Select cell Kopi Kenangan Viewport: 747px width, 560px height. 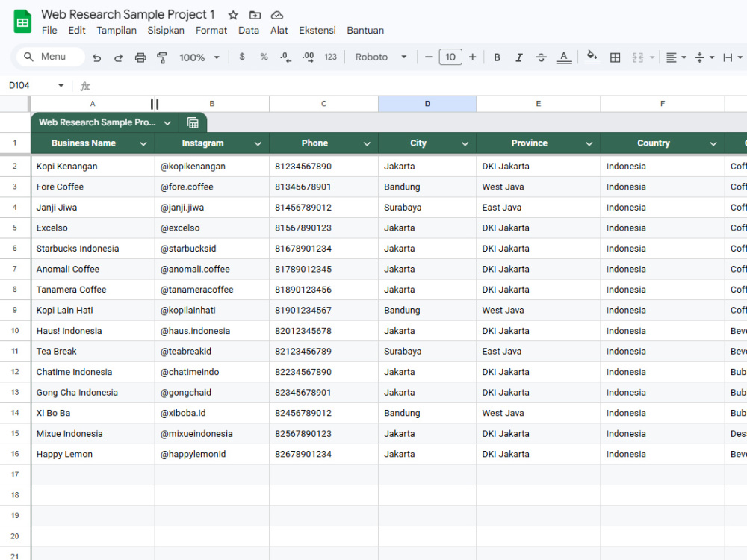coord(93,167)
